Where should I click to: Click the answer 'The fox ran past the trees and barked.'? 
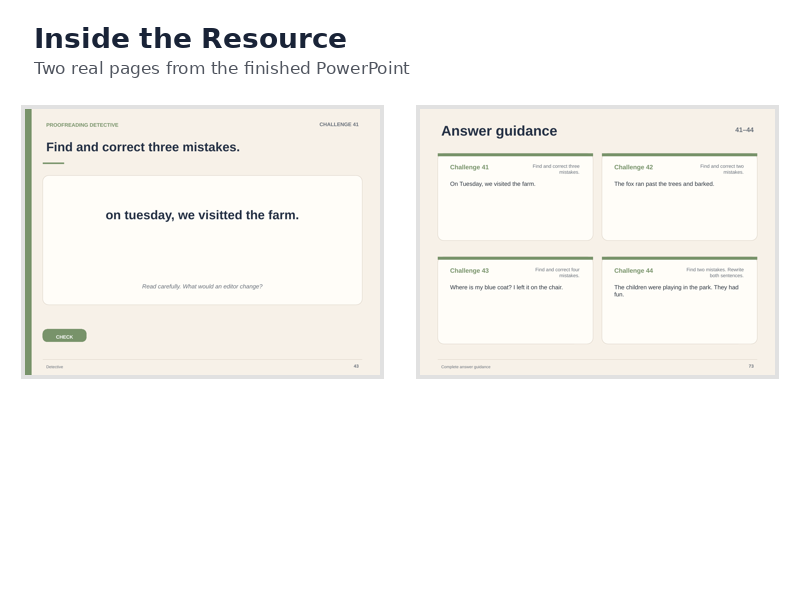[x=664, y=184]
